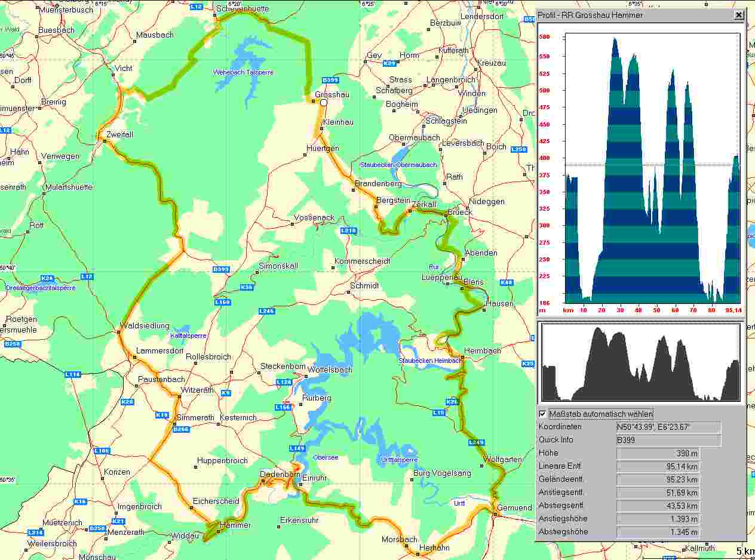Click the L218 road shield near Vossenack
755x560 pixels.
[x=348, y=230]
